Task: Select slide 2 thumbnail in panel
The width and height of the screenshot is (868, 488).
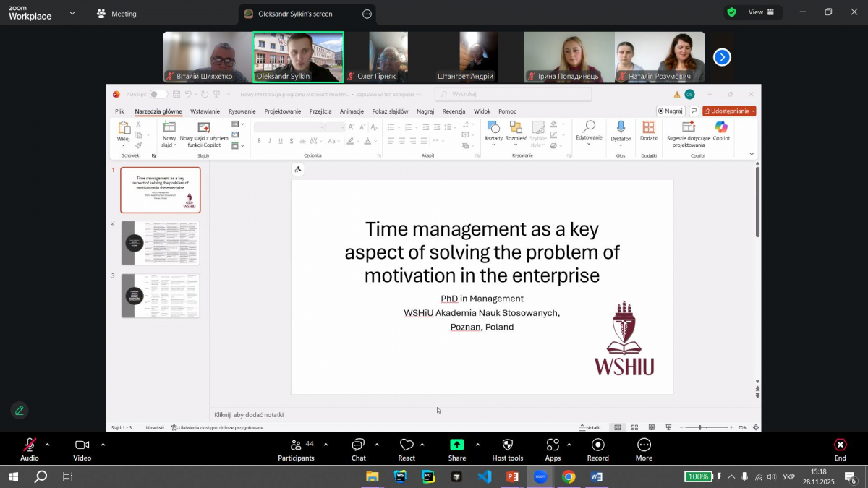Action: 160,243
